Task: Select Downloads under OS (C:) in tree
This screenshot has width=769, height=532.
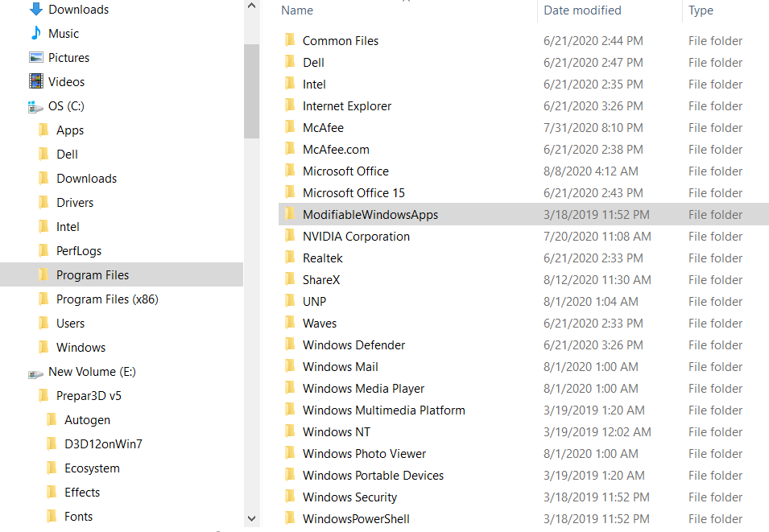Action: click(x=86, y=179)
